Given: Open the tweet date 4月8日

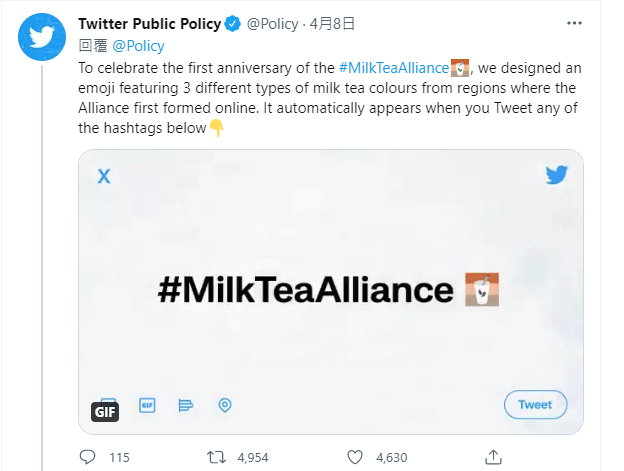Looking at the screenshot, I should (332, 24).
